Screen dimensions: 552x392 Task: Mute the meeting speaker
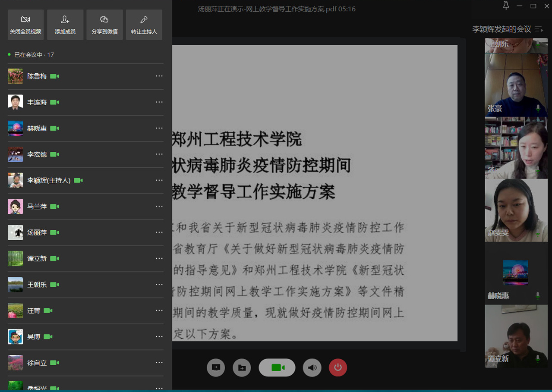click(x=312, y=367)
